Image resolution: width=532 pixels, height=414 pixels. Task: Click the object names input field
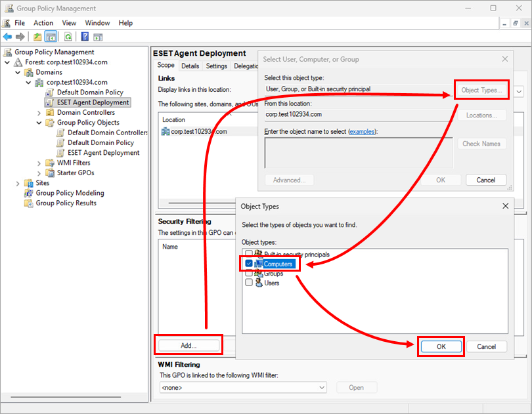pyautogui.click(x=358, y=153)
